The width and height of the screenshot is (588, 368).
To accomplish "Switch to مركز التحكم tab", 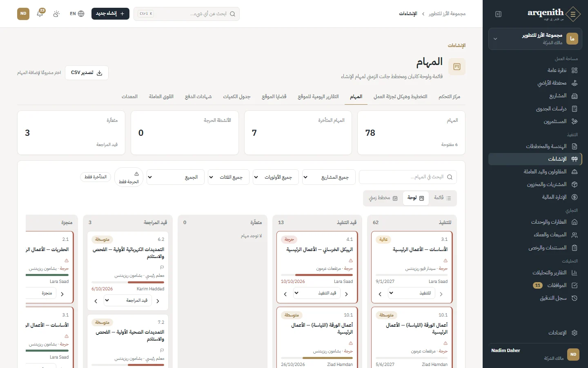I will 449,96.
